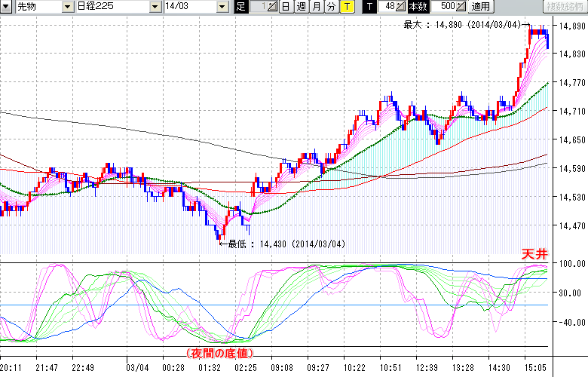Viewport: 588px width, 377px height.
Task: Click the 最大 14,890 high price label
Action: click(x=461, y=25)
